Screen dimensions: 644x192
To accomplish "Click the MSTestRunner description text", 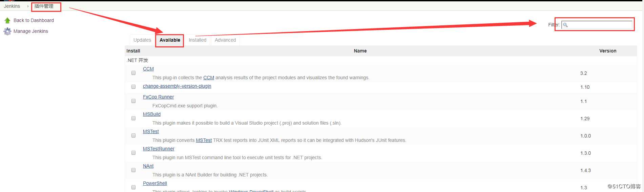I will [237, 157].
